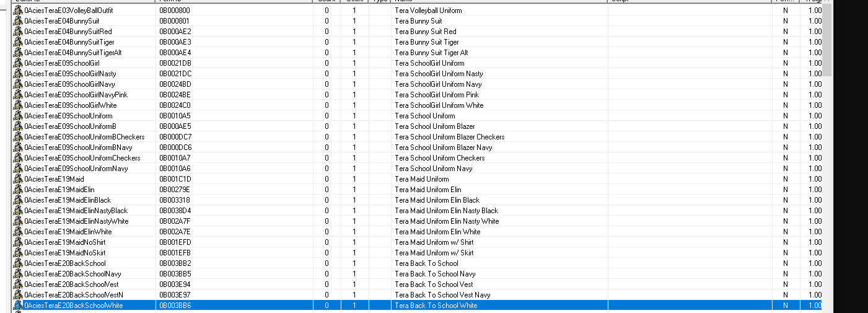Click the armor icon beside 0AciesTeraE19MaidElinBlack

(x=17, y=200)
